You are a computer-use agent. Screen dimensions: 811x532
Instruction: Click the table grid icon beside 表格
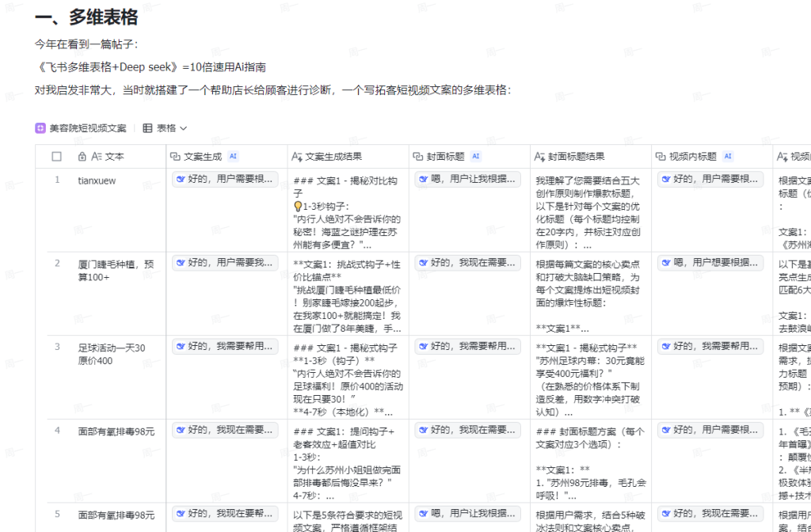147,128
